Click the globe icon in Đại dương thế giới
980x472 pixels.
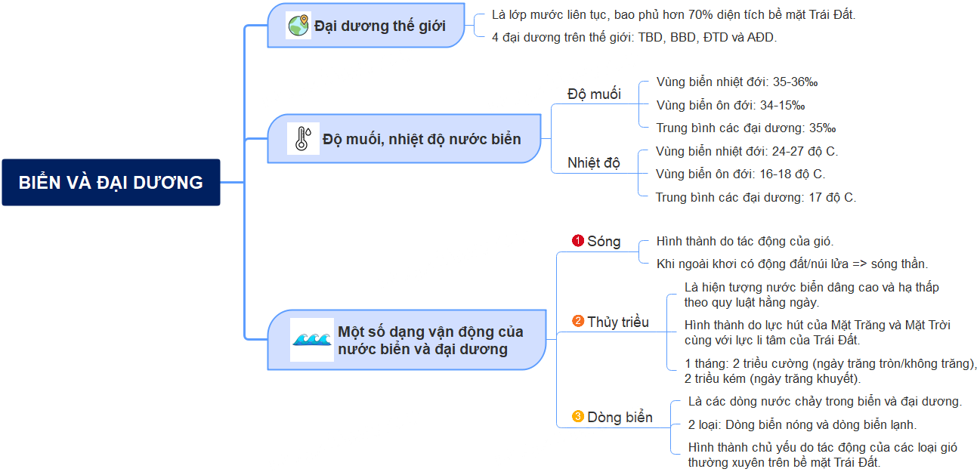298,26
